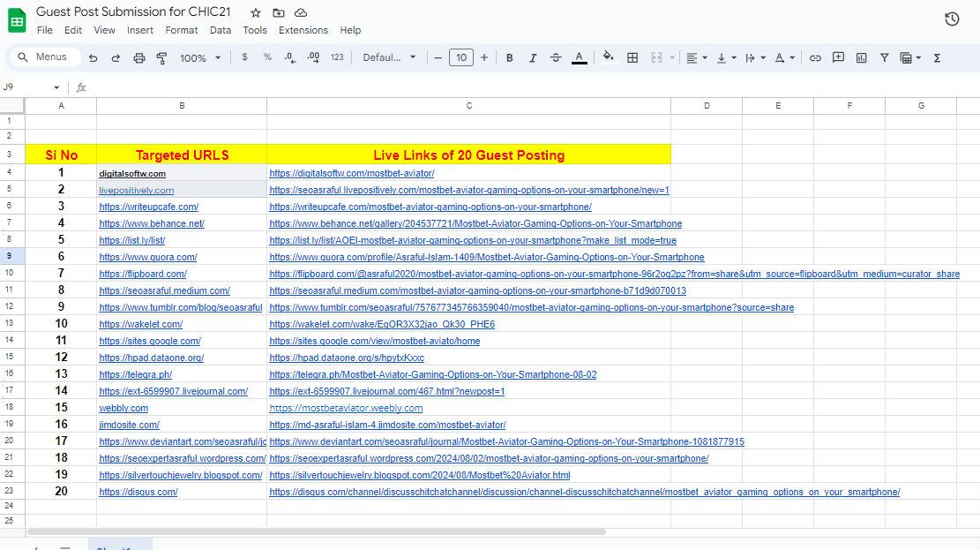Open the Extensions menu
This screenshot has height=550, width=980.
tap(303, 30)
